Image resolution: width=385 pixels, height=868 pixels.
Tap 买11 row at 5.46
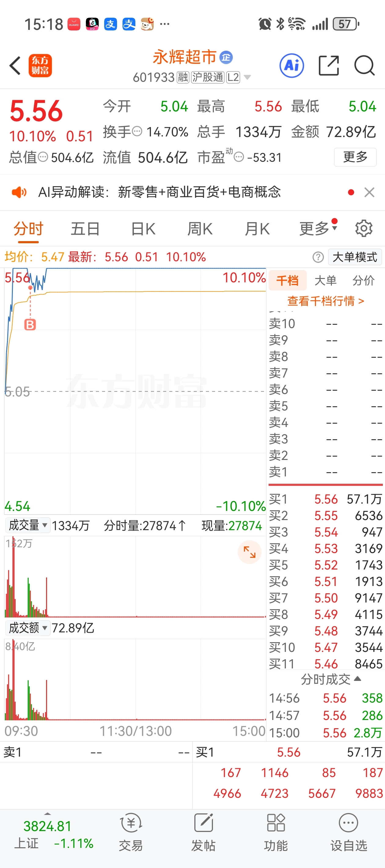[x=325, y=664]
